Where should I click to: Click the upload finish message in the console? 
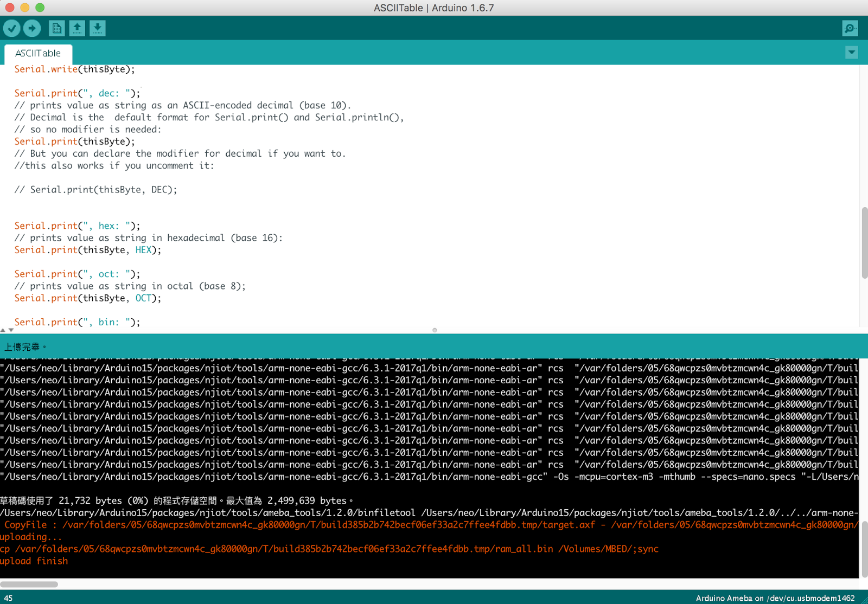coord(34,561)
